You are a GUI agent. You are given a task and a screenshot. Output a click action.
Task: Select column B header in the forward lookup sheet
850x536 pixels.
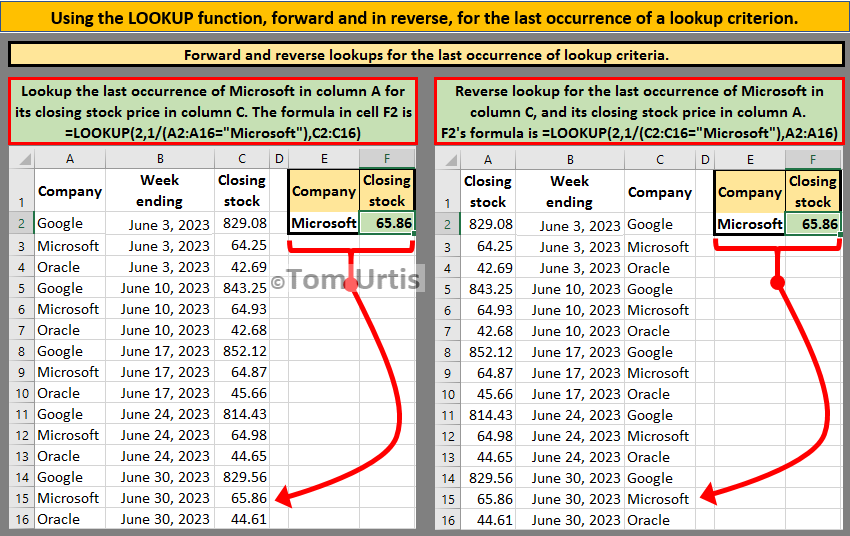click(x=160, y=159)
